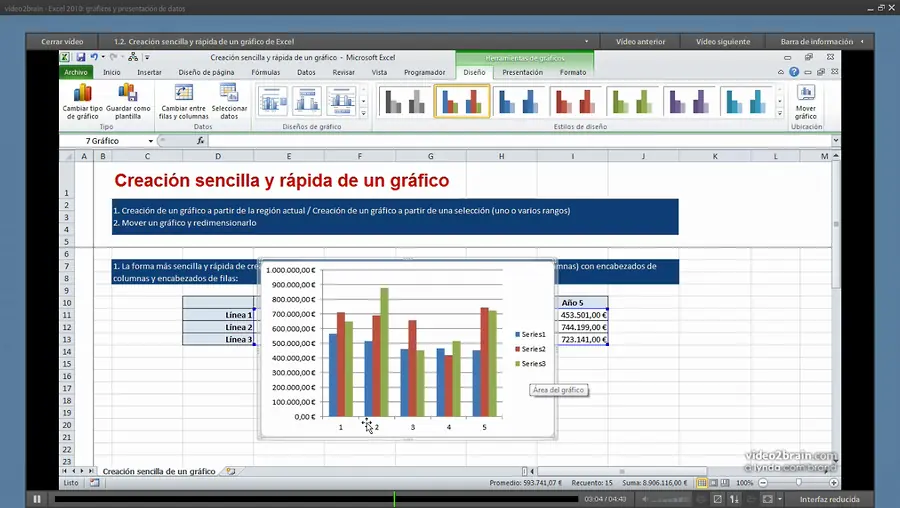Choose third chart layout thumbnail

click(342, 101)
